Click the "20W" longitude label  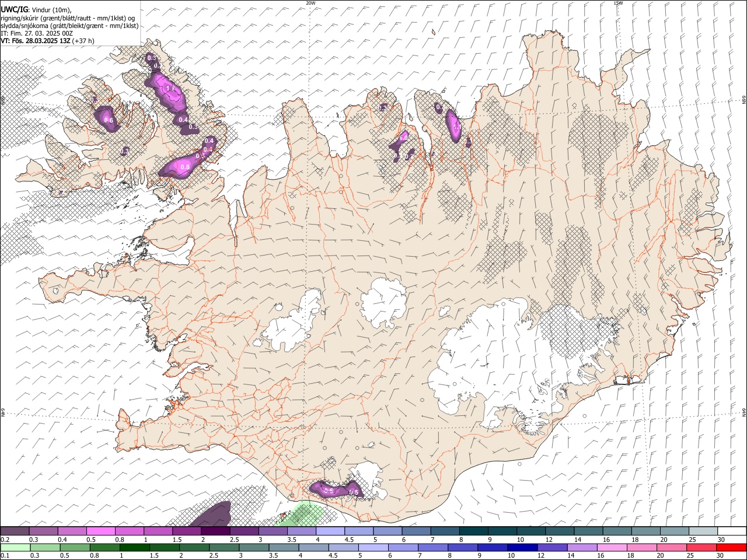coord(310,3)
